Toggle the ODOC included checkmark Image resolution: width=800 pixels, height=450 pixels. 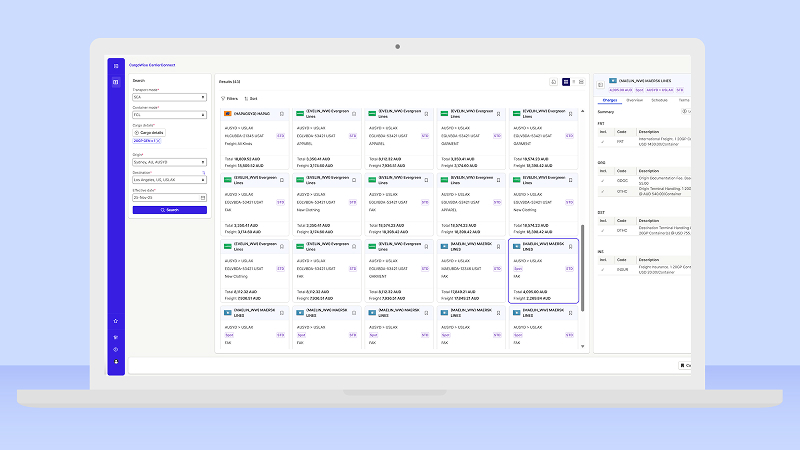click(603, 180)
